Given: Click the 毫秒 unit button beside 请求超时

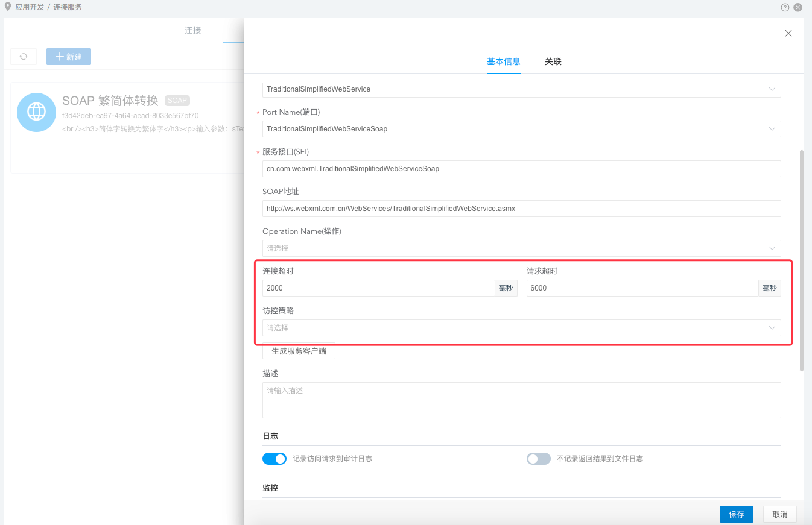Looking at the screenshot, I should pyautogui.click(x=770, y=288).
